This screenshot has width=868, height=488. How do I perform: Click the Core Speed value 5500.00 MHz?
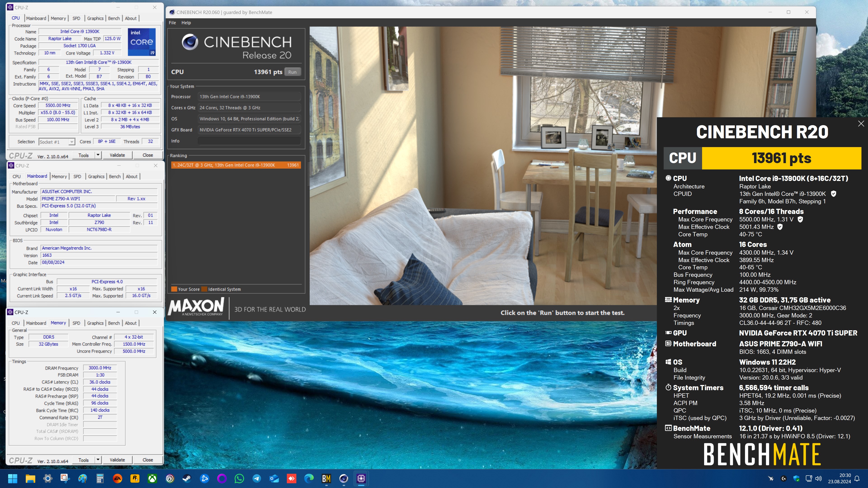tap(58, 106)
